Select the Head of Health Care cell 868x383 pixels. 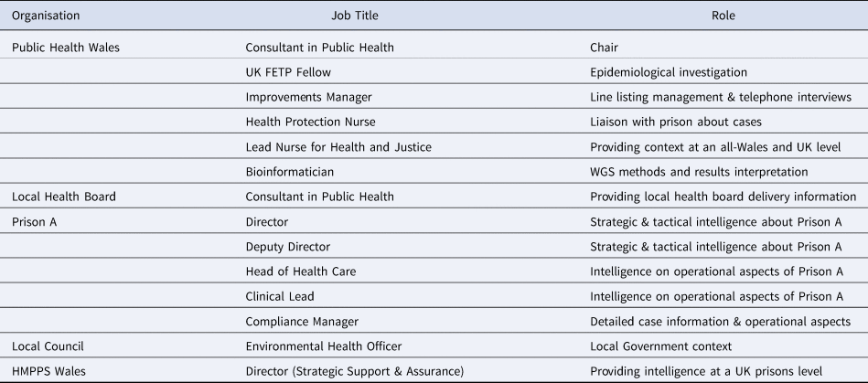[300, 271]
